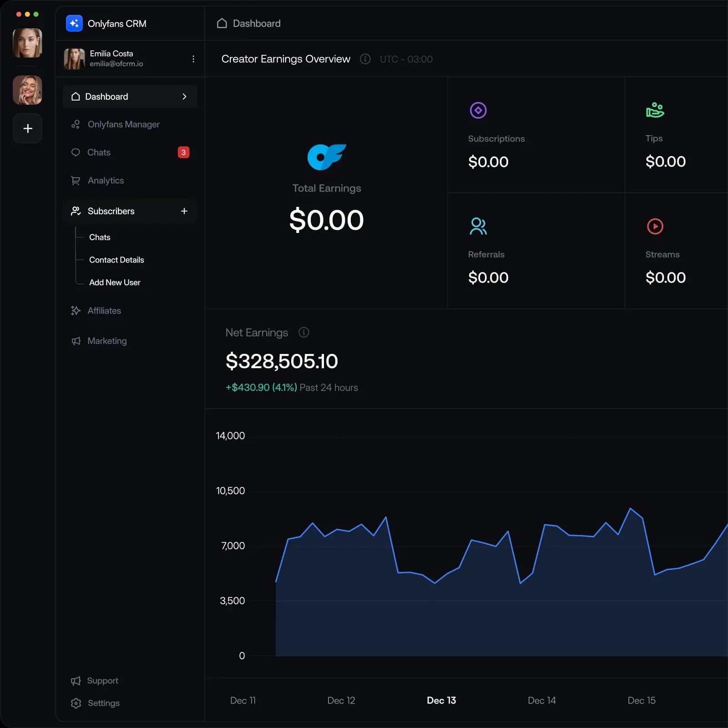Select Dec 14 on the chart axis

click(x=542, y=700)
